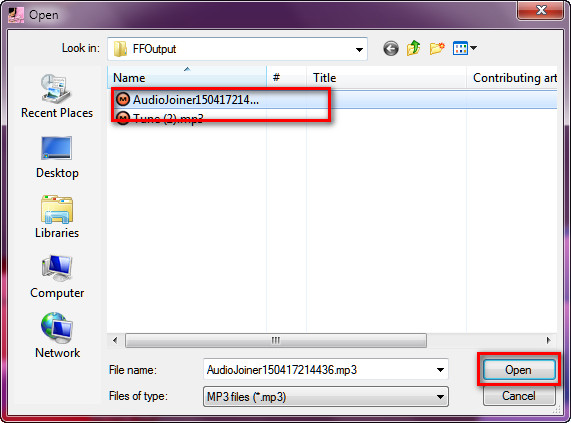
Task: Go up one folder level
Action: (413, 48)
